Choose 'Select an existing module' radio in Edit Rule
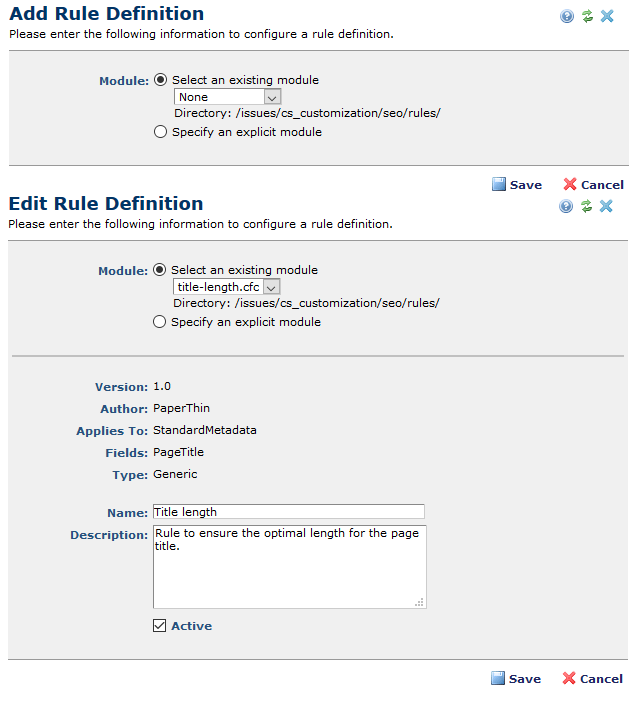 (x=160, y=270)
